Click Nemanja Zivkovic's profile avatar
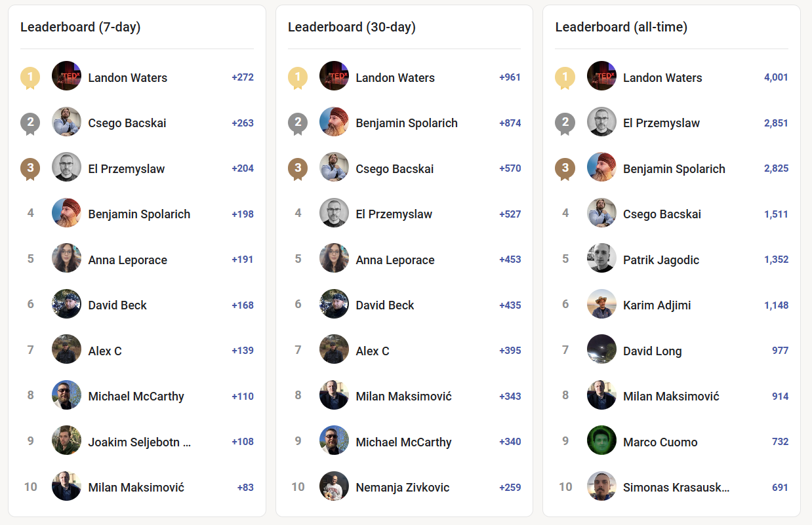 [334, 487]
